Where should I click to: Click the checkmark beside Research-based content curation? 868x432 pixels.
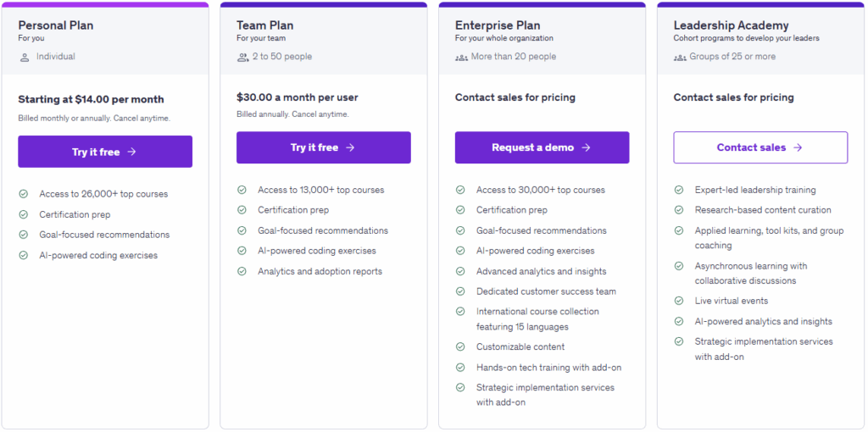[x=680, y=210]
